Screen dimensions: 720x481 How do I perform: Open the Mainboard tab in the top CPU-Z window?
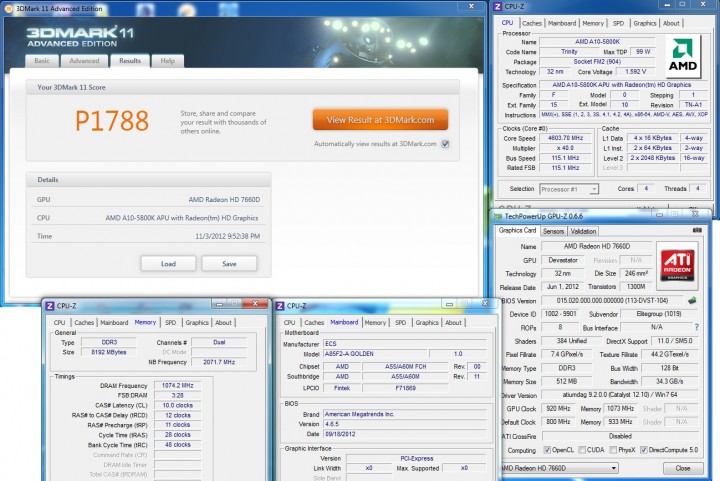point(562,23)
